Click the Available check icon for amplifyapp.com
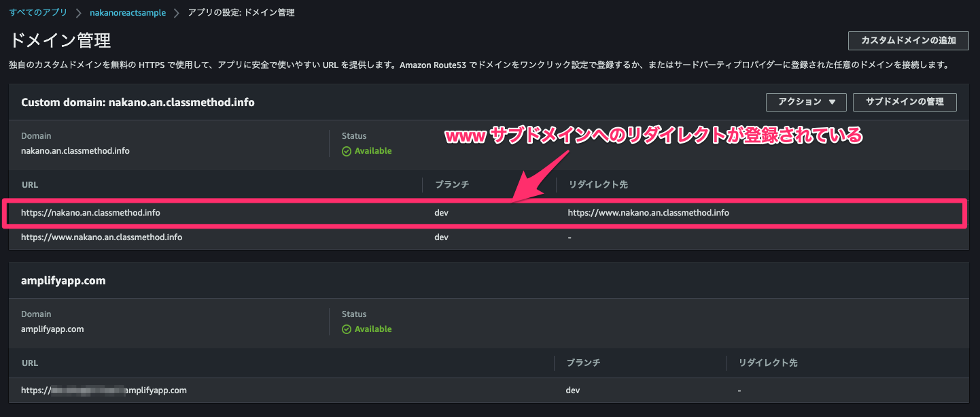This screenshot has height=417, width=980. 347,329
